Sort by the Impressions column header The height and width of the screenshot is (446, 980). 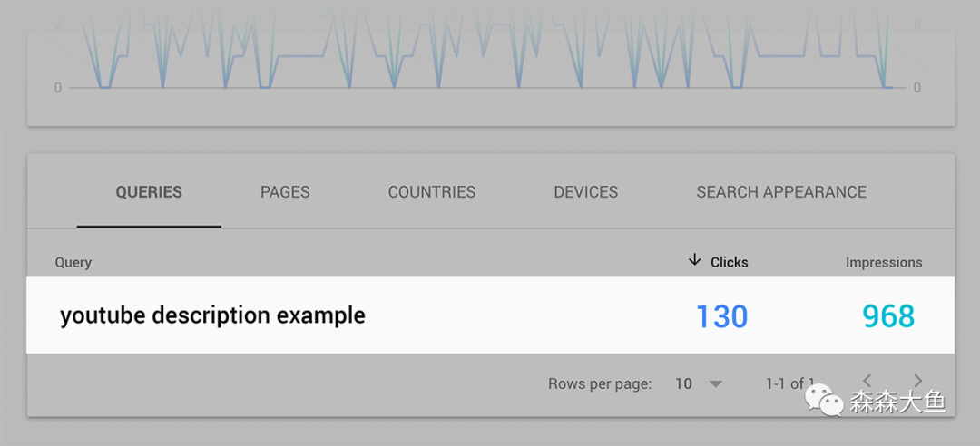[x=884, y=262]
